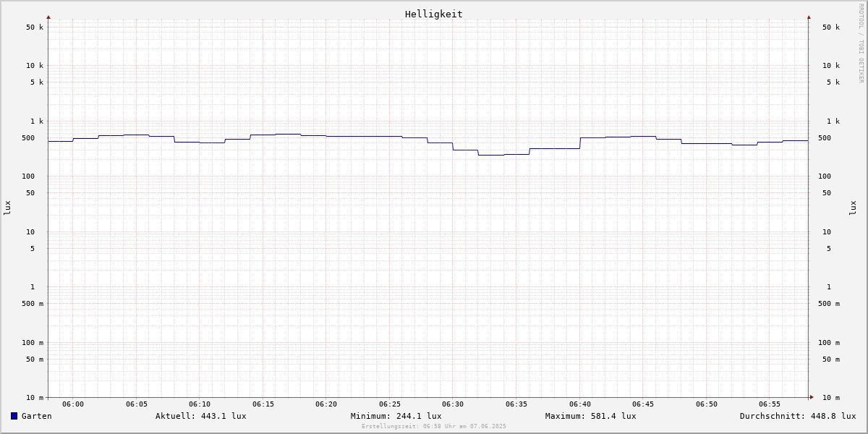Click the 06:05 time axis label
This screenshot has height=434, width=868.
(x=137, y=404)
